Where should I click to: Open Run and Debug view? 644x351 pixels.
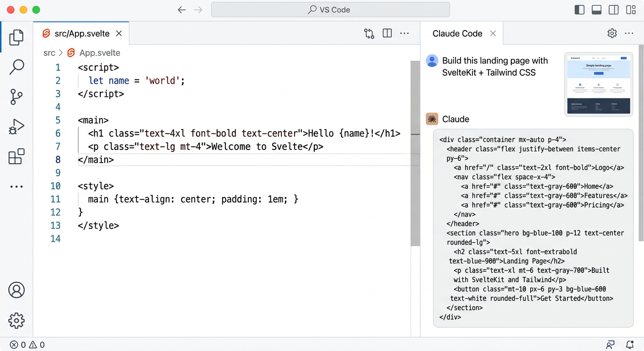tap(16, 127)
